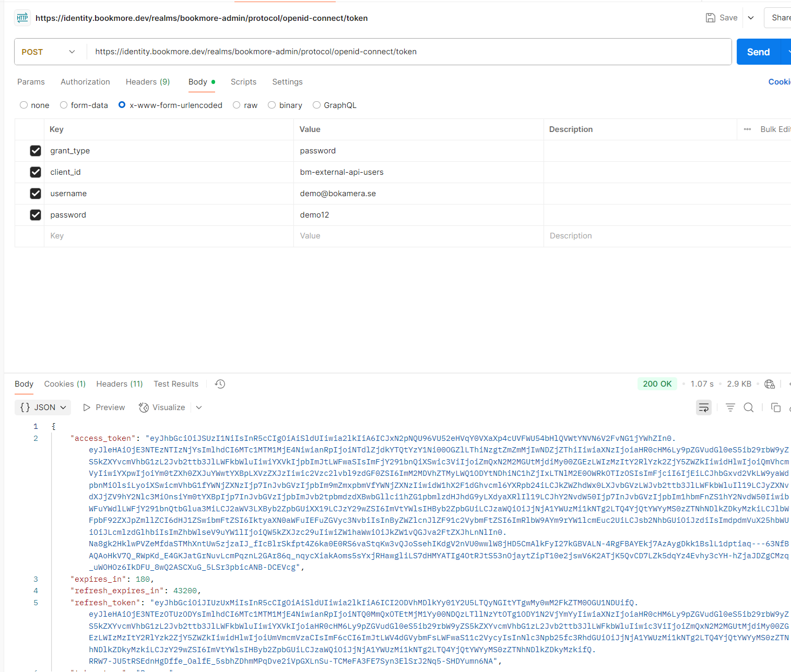Viewport: 791px width, 672px height.
Task: Click the Send button
Action: point(758,52)
